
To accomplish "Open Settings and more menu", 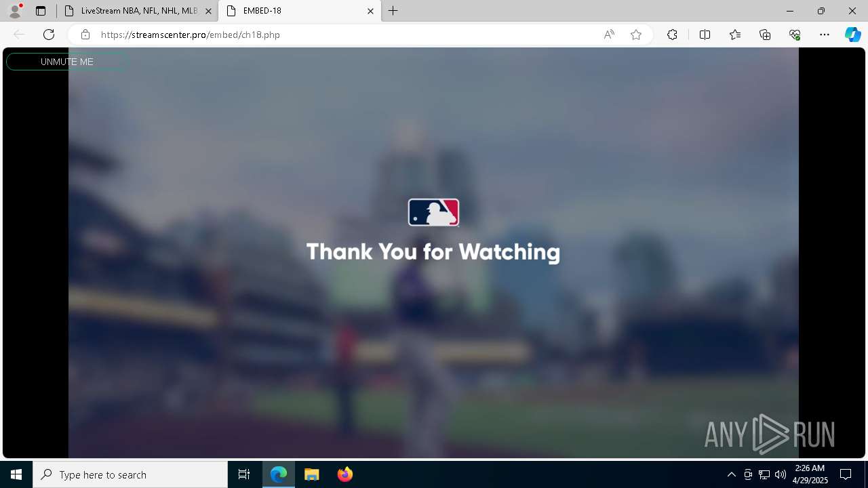I will (x=825, y=35).
